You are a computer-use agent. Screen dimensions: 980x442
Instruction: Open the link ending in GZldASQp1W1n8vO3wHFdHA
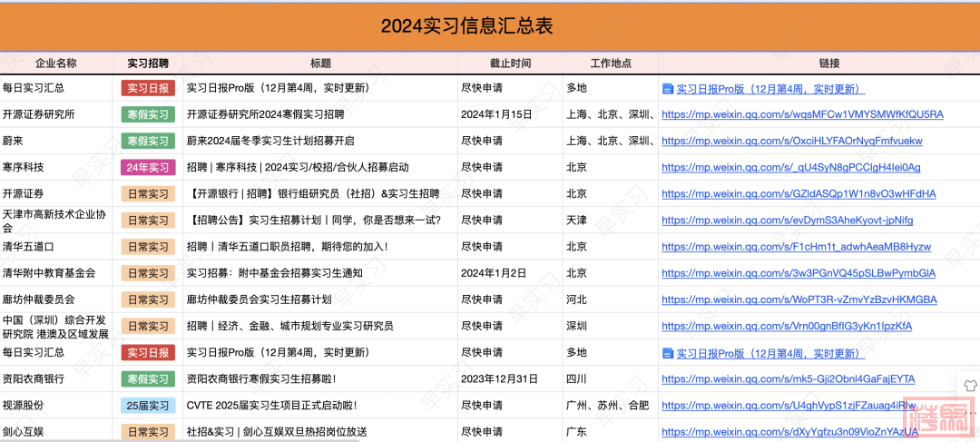pyautogui.click(x=799, y=194)
